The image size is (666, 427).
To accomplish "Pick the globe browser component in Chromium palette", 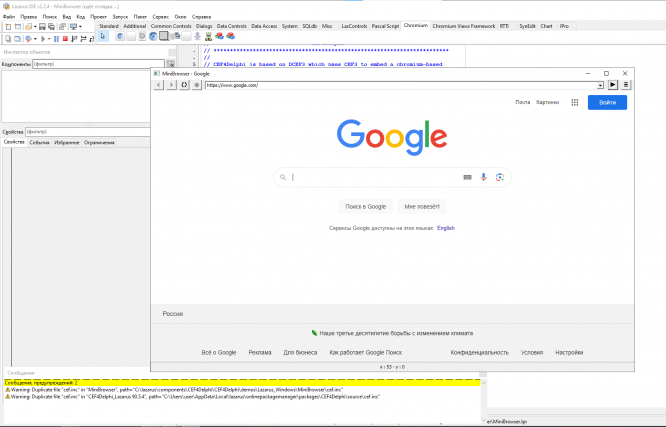I will [x=153, y=37].
